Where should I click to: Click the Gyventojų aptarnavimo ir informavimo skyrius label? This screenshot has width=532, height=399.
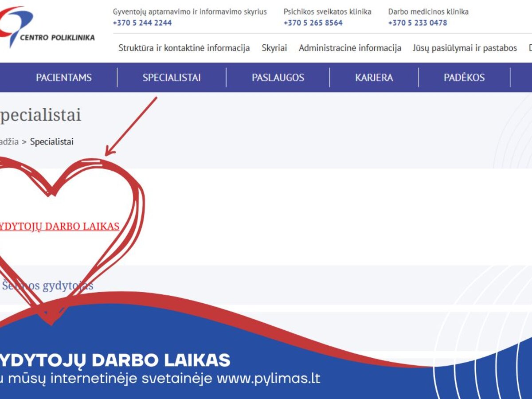click(190, 12)
